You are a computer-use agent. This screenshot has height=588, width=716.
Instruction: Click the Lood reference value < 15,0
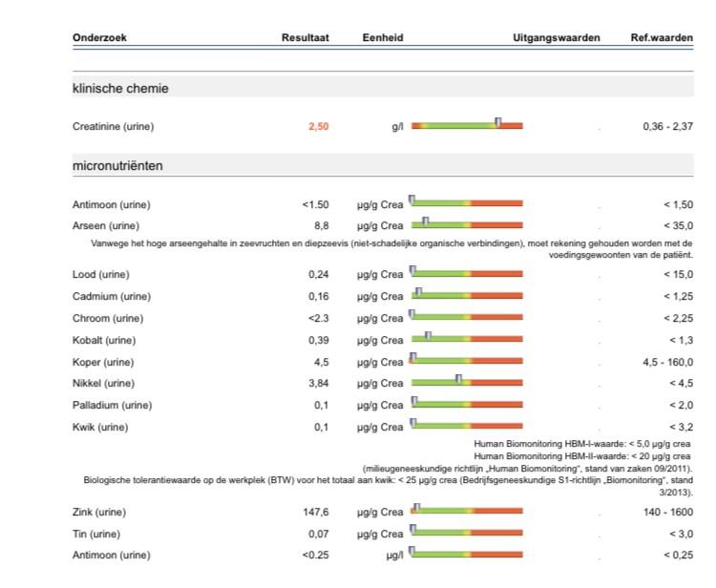[x=678, y=274]
